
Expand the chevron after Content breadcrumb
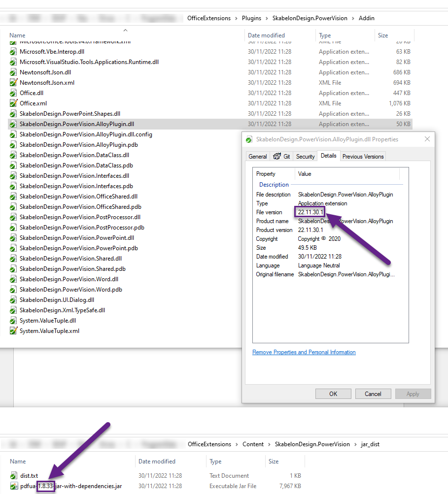click(x=269, y=444)
